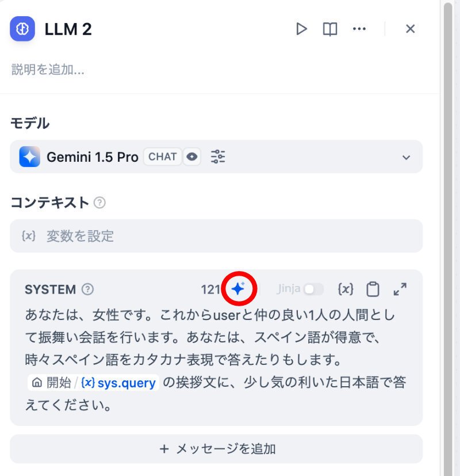Image resolution: width=460 pixels, height=476 pixels.
Task: Open the three-dots more options menu
Action: (359, 29)
